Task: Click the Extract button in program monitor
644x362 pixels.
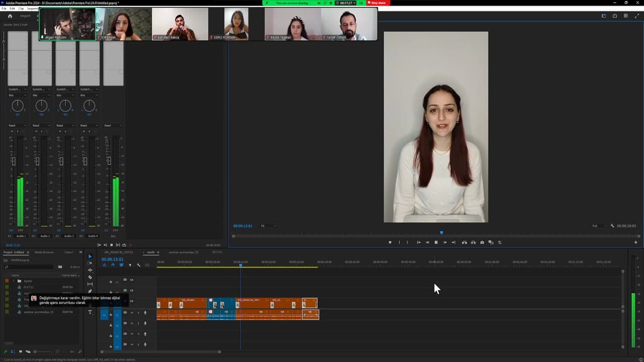Action: pyautogui.click(x=473, y=242)
